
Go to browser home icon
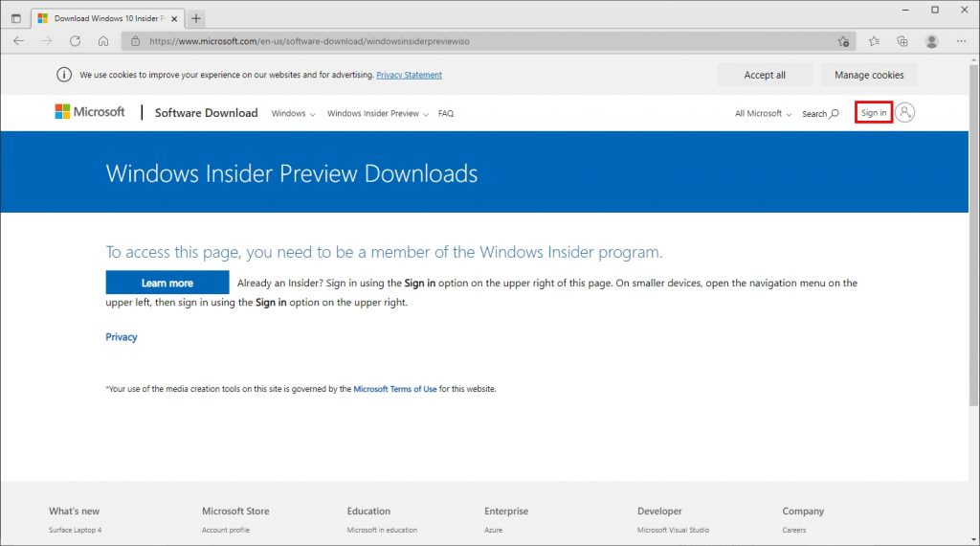point(103,41)
